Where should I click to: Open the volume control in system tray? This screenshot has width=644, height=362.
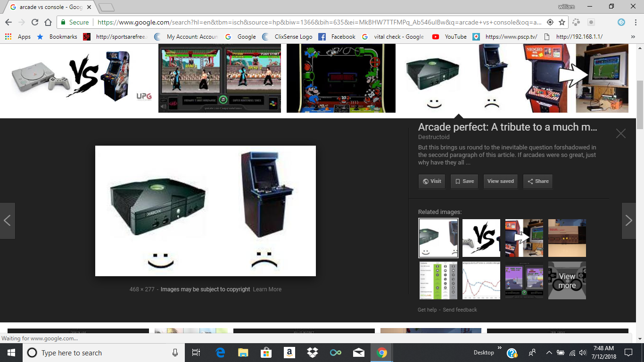pos(583,353)
